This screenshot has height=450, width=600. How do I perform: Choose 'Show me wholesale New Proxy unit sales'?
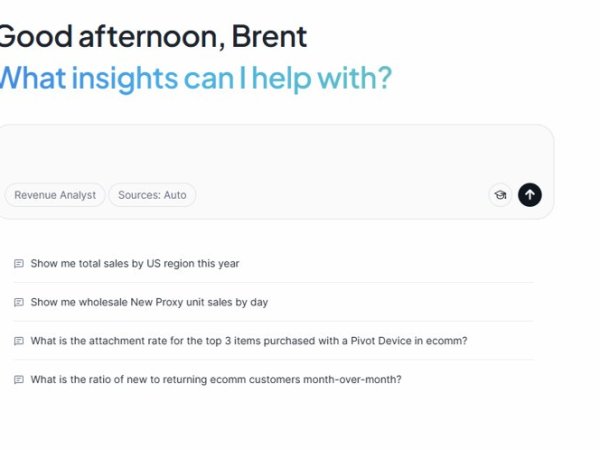[x=149, y=302]
